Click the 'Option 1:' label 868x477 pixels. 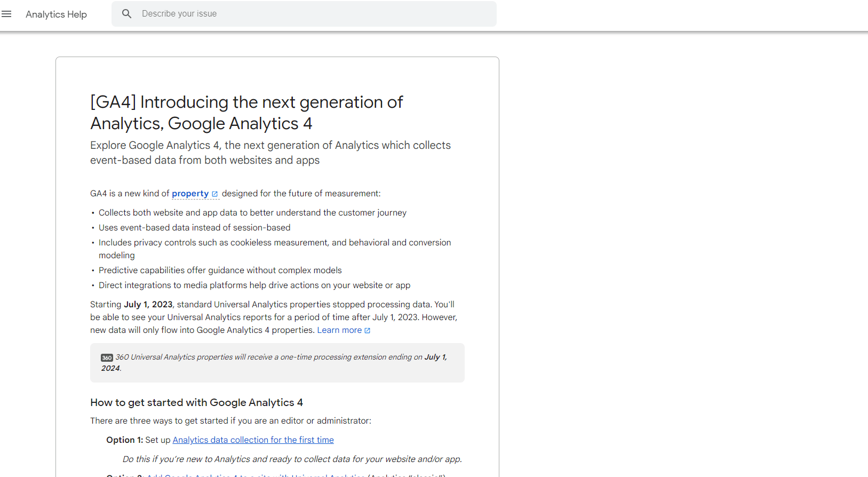tap(125, 440)
